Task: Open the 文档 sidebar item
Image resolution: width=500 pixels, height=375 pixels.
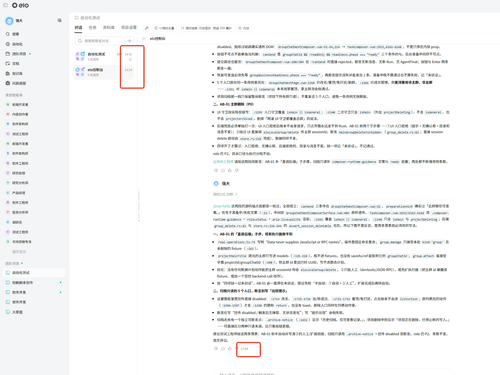Action: (x=13, y=63)
